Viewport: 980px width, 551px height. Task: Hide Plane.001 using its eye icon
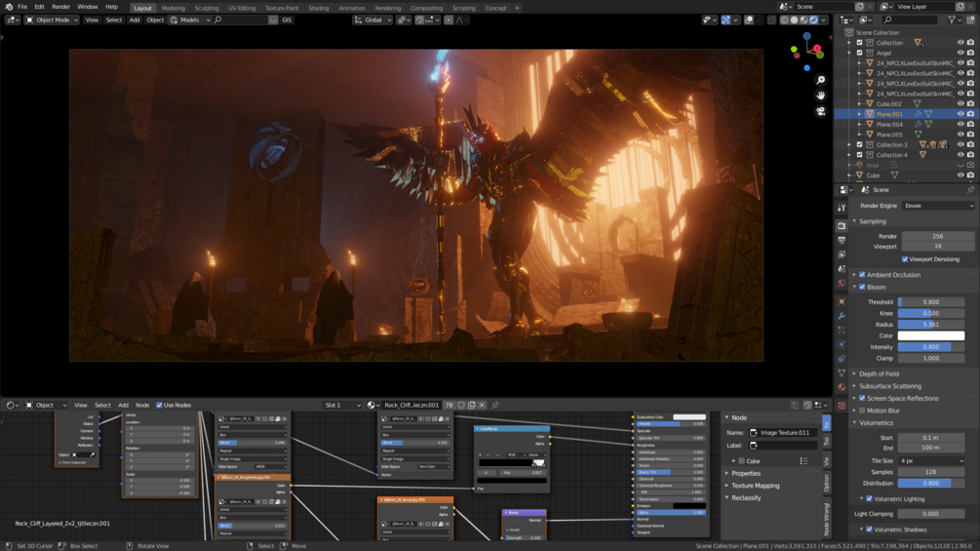point(960,114)
